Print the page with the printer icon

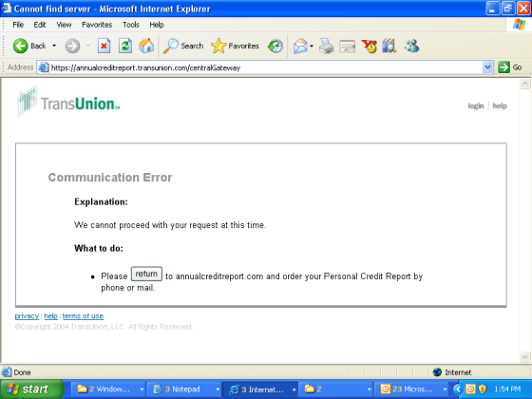click(x=327, y=46)
